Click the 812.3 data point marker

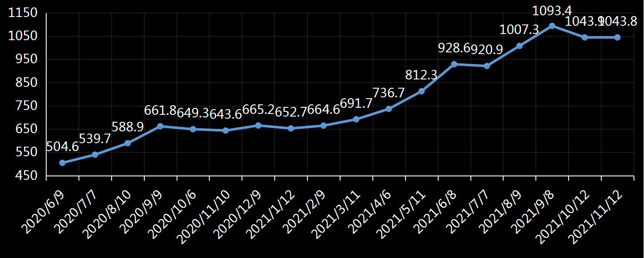coord(422,91)
